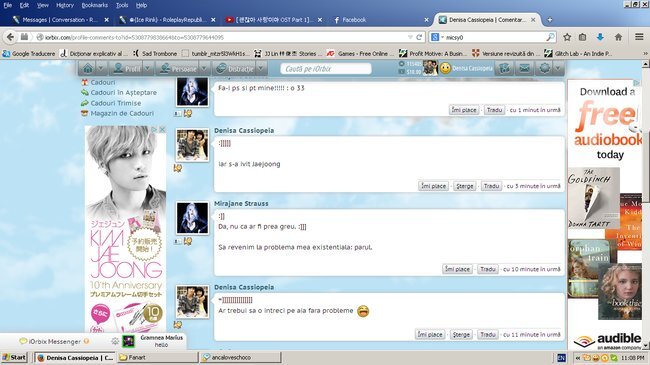Open the Persoane menu
This screenshot has height=365, width=650.
179,68
